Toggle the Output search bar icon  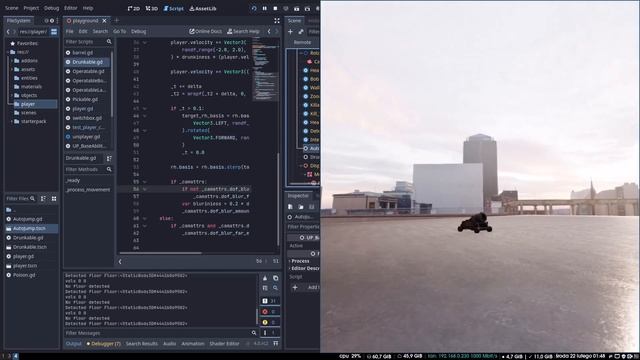[x=276, y=288]
